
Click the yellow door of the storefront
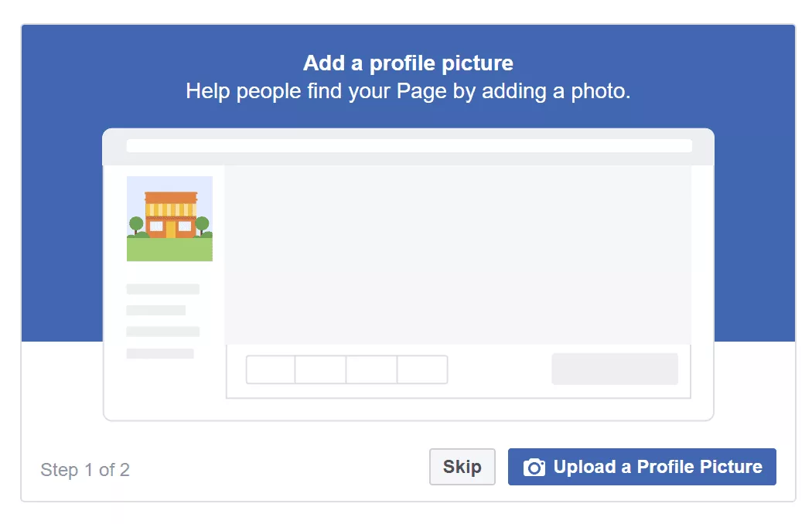(170, 230)
